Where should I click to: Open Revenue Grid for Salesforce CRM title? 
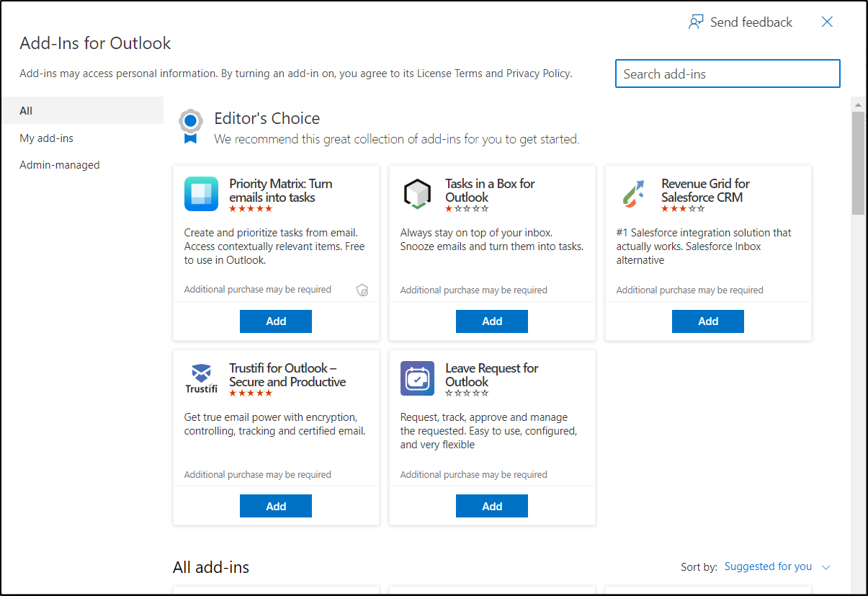click(706, 190)
